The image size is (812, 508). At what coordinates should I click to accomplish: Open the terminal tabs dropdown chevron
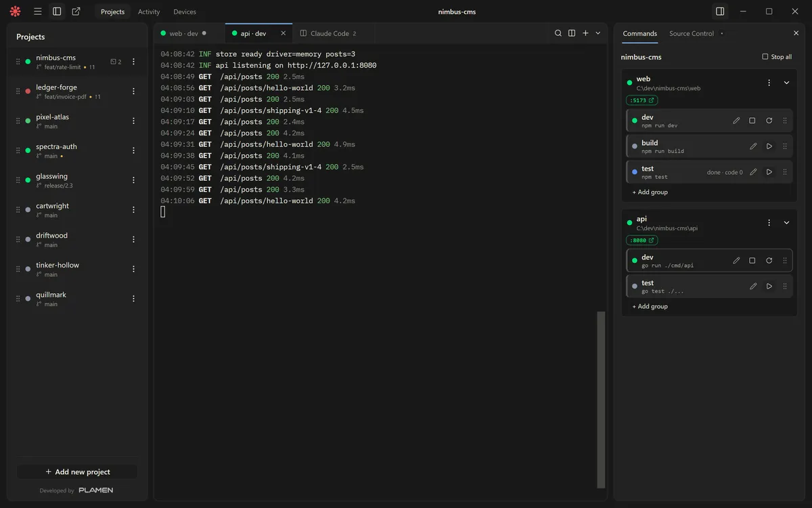coord(598,33)
